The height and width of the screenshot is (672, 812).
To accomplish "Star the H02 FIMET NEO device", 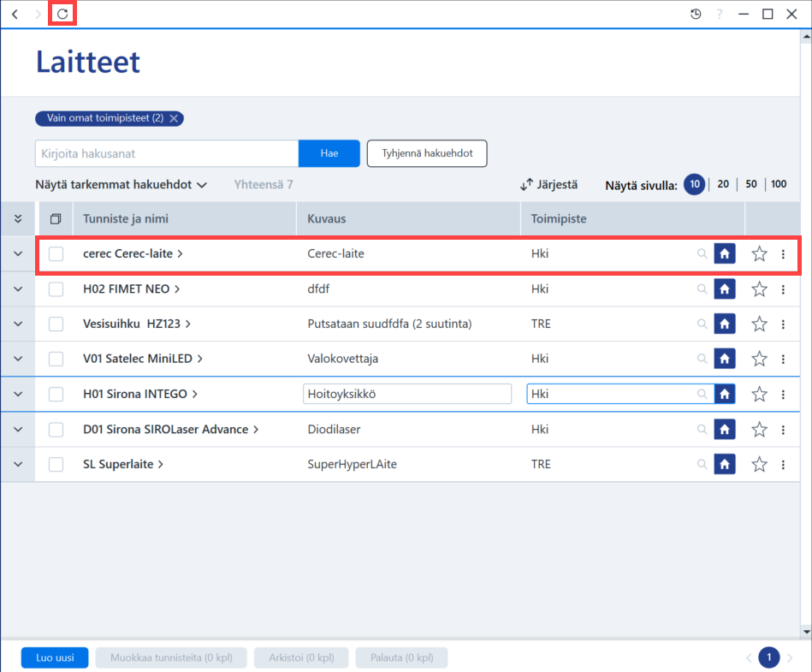I will (759, 289).
